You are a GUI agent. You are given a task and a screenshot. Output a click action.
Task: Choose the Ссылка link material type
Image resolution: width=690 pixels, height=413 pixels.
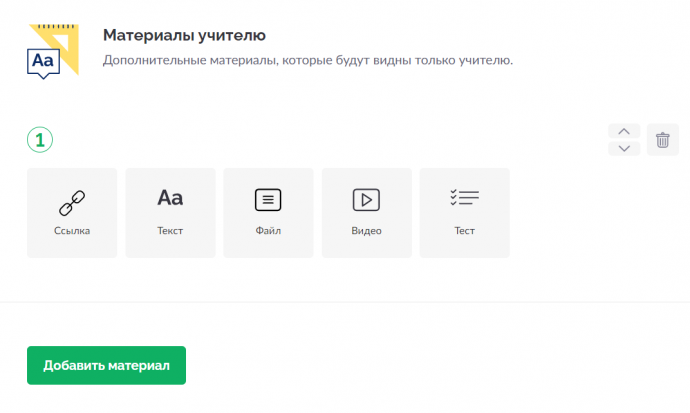(x=72, y=213)
